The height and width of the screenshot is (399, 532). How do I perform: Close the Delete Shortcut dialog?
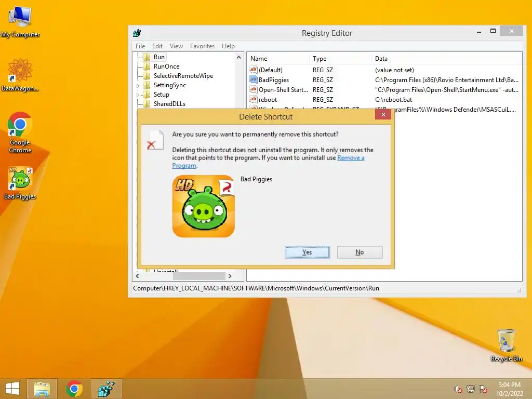click(383, 115)
